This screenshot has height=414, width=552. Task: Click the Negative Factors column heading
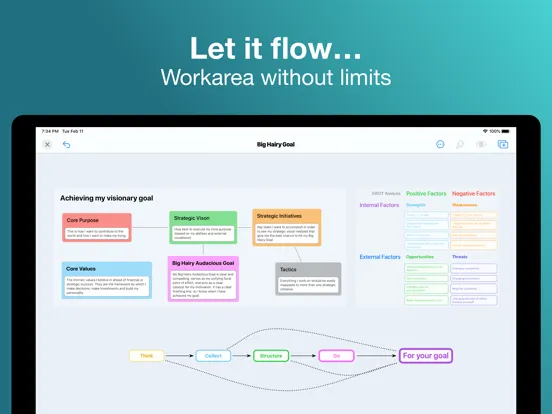(473, 194)
